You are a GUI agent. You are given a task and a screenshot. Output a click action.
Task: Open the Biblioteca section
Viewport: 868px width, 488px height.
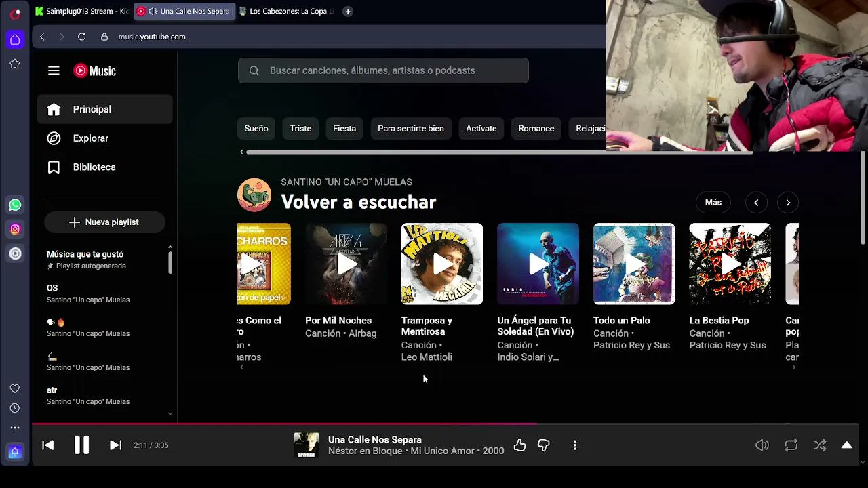[105, 167]
